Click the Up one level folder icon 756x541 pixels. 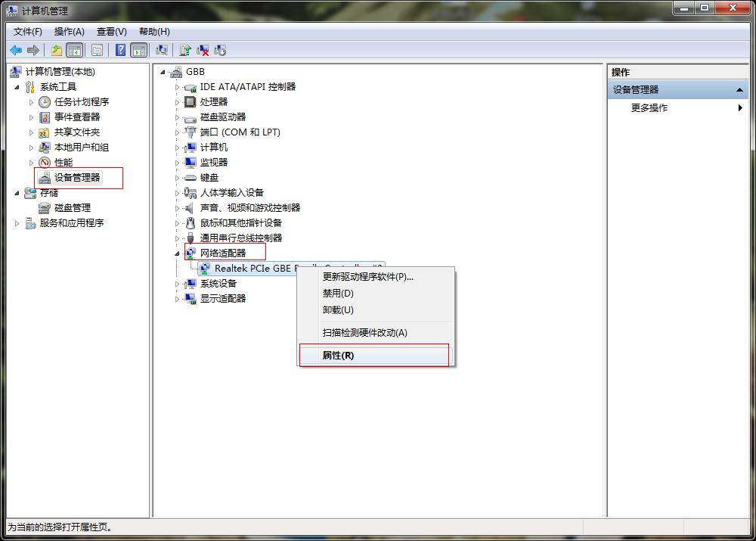coord(57,50)
